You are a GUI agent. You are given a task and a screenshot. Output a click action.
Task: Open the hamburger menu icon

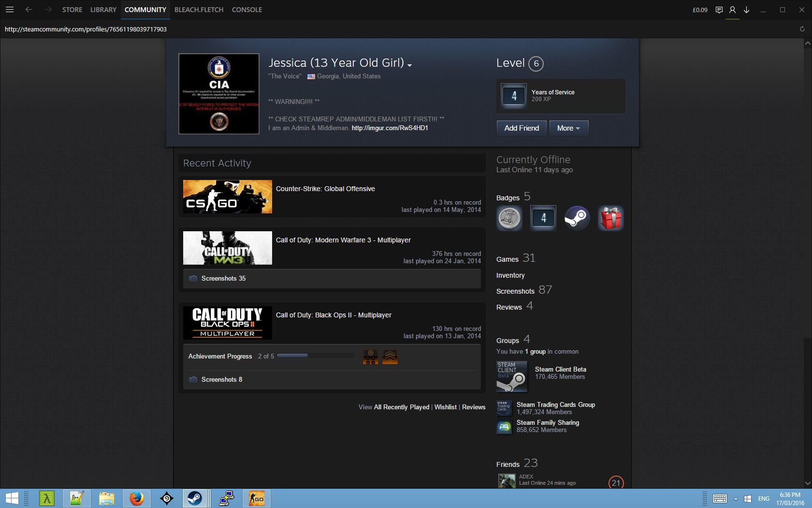[x=9, y=10]
